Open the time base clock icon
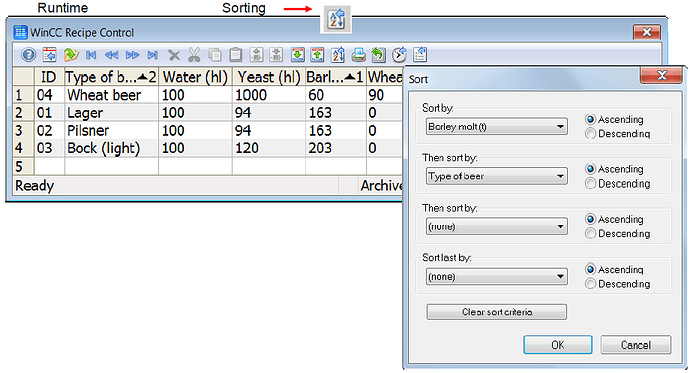This screenshot has height=373, width=690. tap(399, 55)
